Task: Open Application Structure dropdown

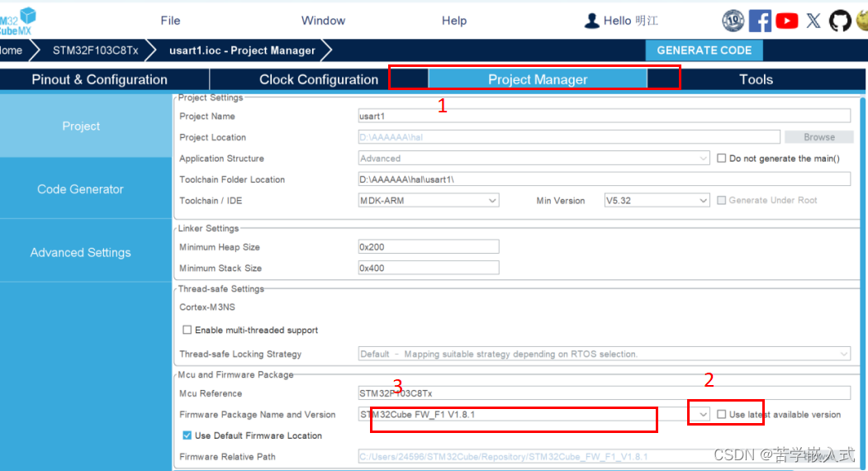Action: click(534, 158)
